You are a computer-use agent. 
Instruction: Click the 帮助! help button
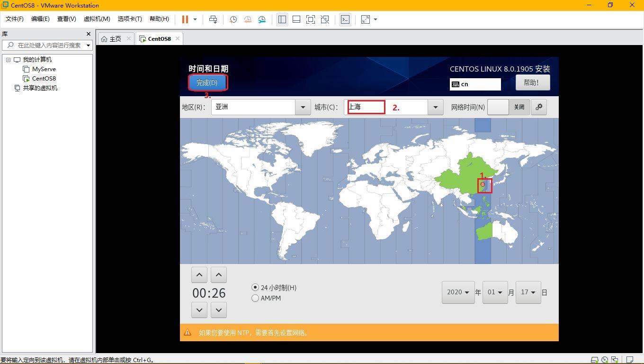point(533,82)
